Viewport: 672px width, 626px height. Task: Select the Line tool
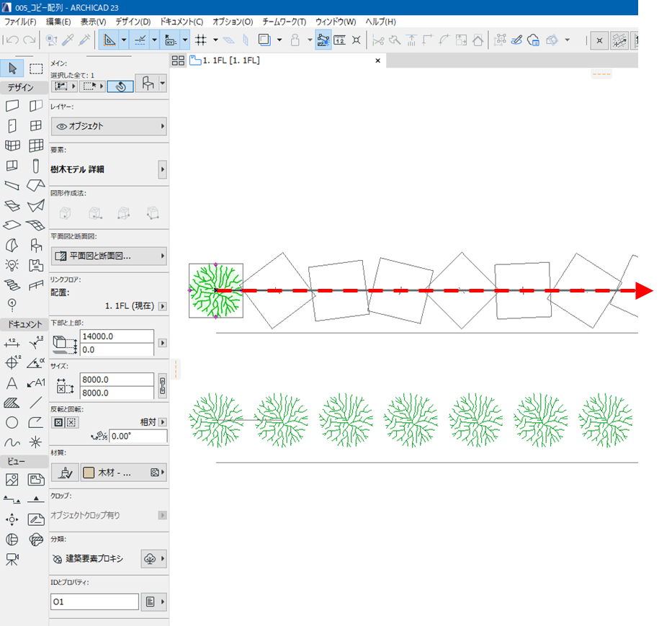pyautogui.click(x=36, y=403)
